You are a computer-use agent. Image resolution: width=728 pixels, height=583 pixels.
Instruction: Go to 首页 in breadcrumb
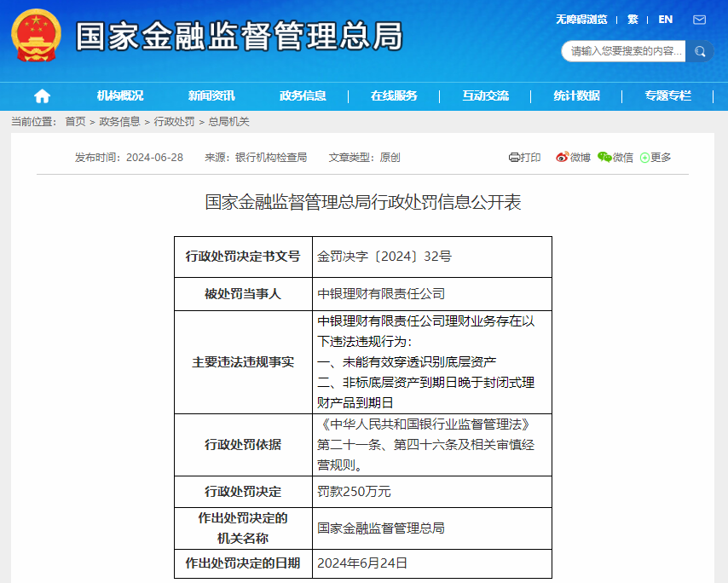pos(75,122)
